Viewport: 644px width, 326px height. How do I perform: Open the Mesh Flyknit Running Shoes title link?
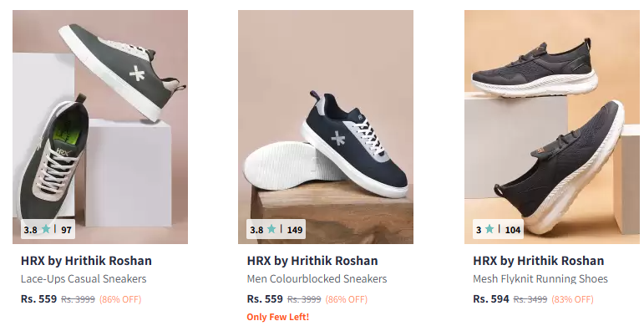(x=540, y=278)
